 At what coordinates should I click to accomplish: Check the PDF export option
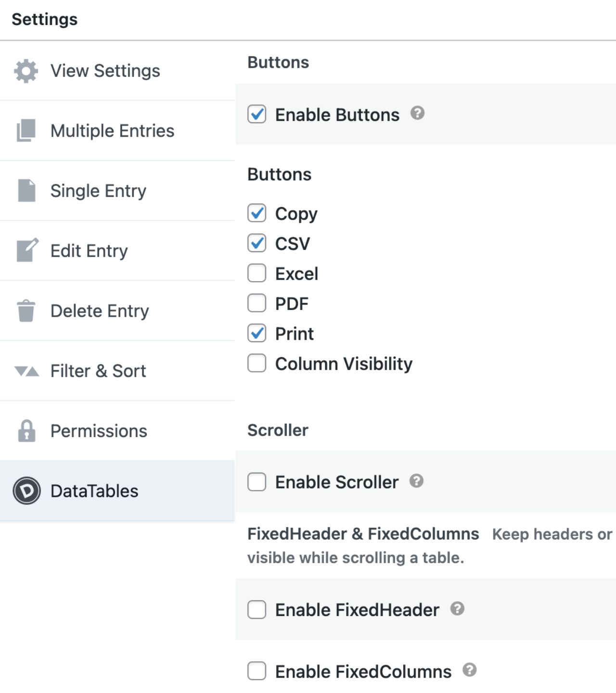coord(257,303)
